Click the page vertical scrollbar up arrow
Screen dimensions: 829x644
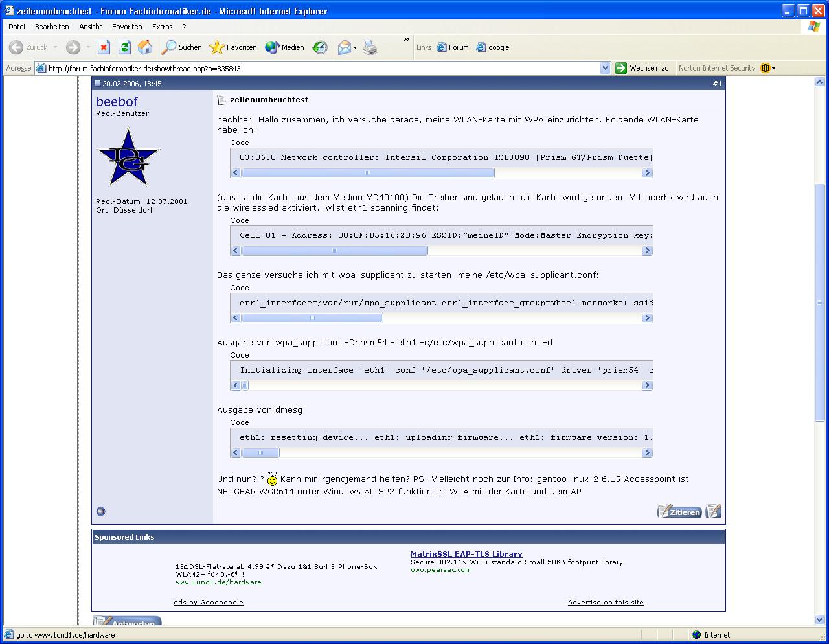coord(819,82)
